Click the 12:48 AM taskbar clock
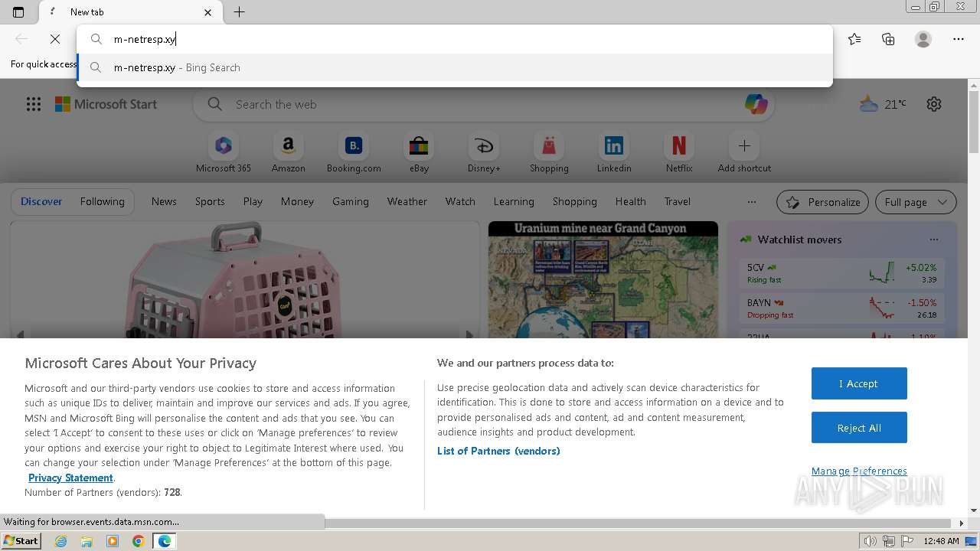 [941, 541]
